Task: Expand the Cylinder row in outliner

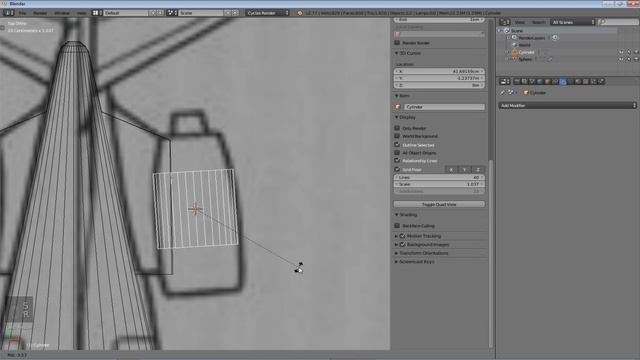Action: pyautogui.click(x=507, y=52)
